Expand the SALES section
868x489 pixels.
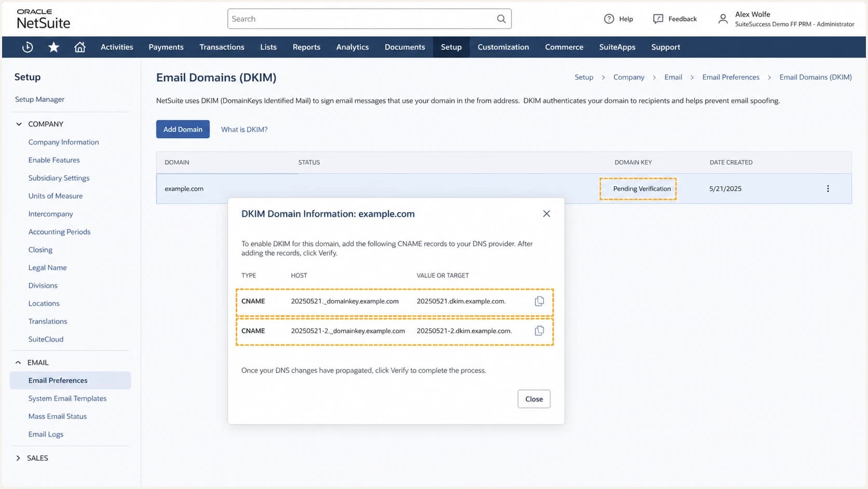click(18, 458)
